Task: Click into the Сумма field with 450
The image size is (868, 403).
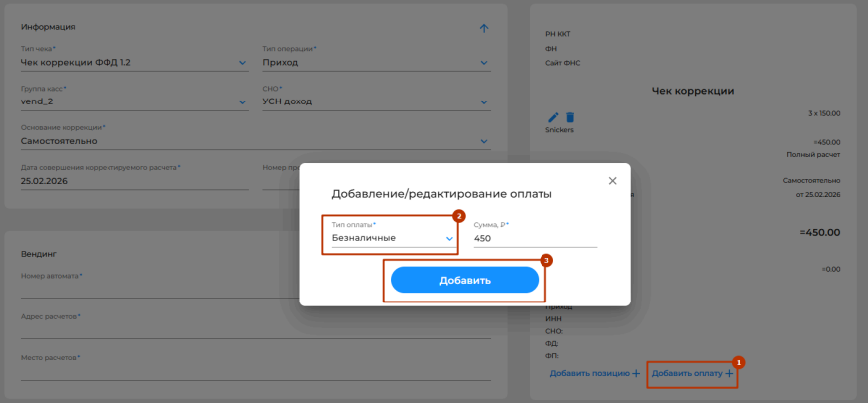Action: click(x=534, y=238)
